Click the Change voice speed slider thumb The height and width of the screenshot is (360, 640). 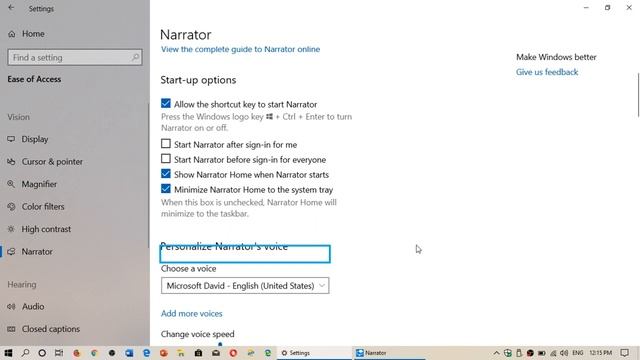[x=220, y=344]
